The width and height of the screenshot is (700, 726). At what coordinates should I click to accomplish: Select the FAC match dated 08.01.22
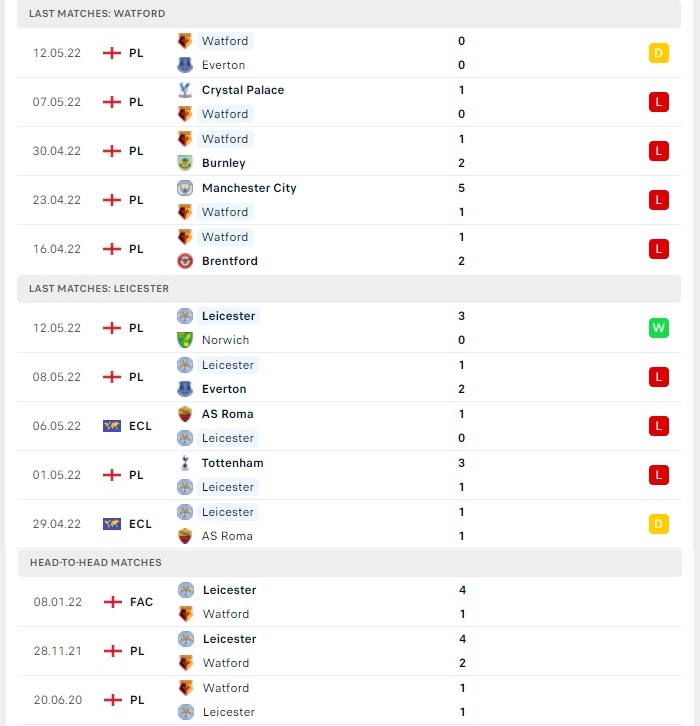click(x=350, y=602)
